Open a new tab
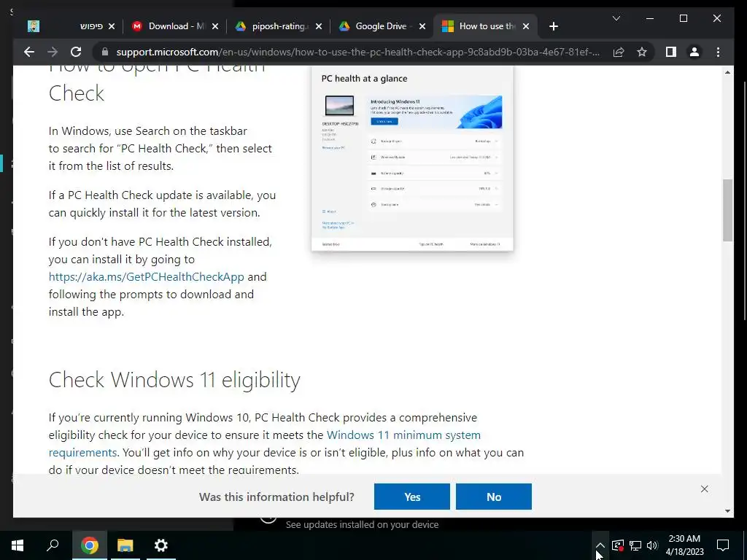The width and height of the screenshot is (747, 560). pos(553,27)
